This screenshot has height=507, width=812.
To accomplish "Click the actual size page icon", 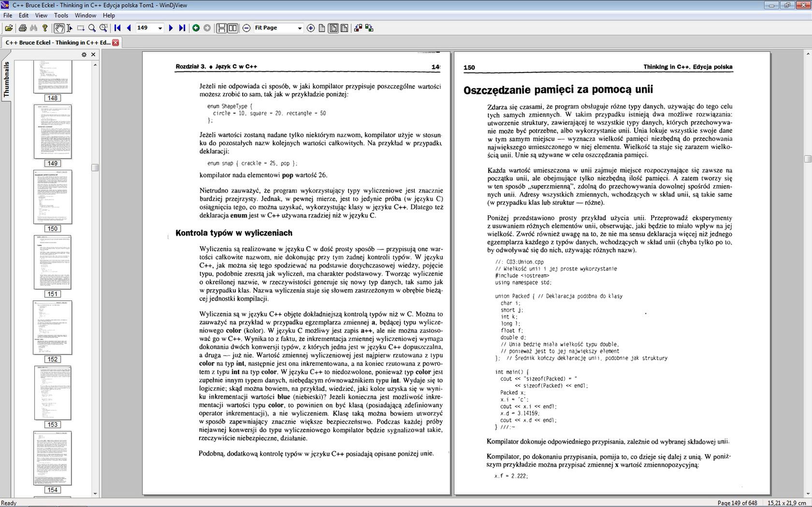I will pyautogui.click(x=322, y=28).
